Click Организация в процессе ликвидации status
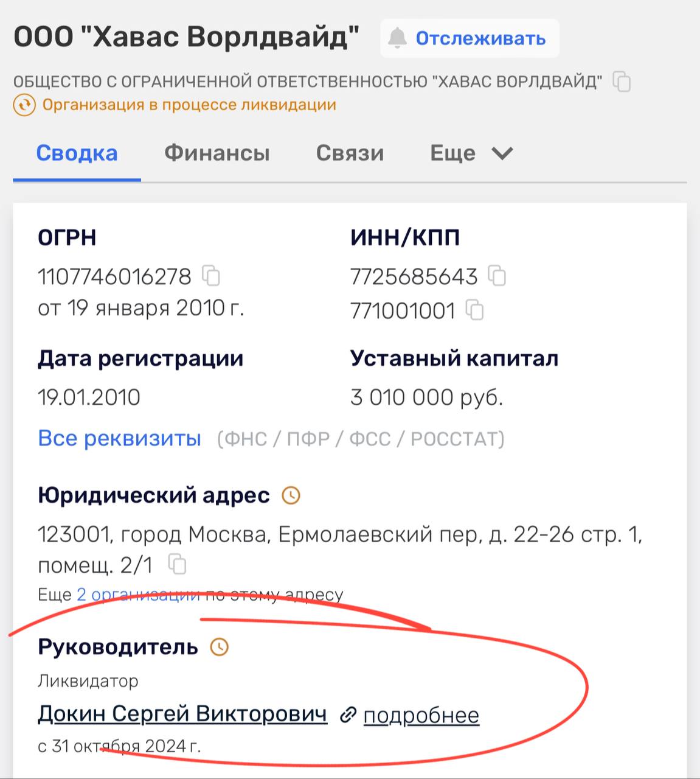The height and width of the screenshot is (779, 700). (189, 105)
